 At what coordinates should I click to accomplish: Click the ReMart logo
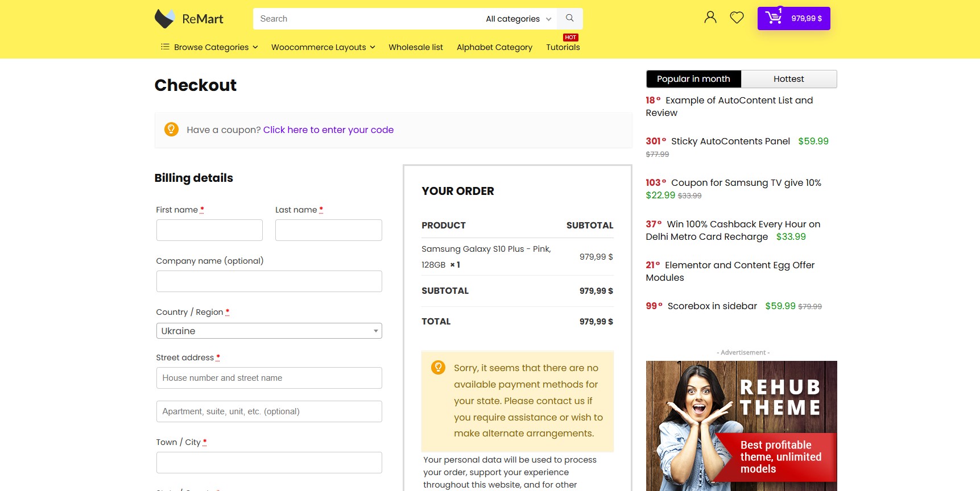tap(189, 19)
